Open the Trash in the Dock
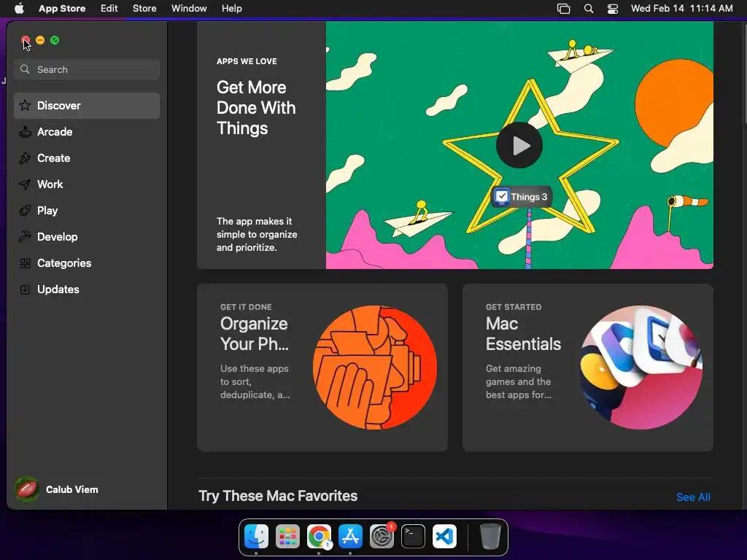 pos(489,537)
